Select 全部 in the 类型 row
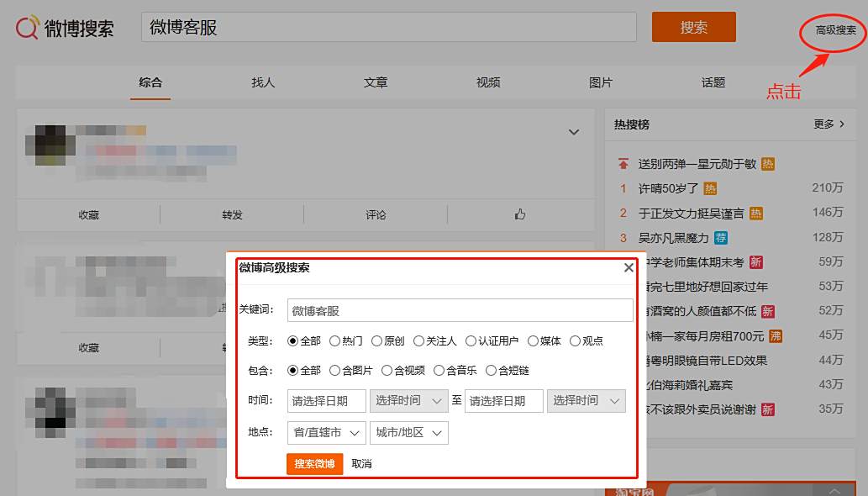Image resolution: width=868 pixels, height=496 pixels. (x=293, y=341)
